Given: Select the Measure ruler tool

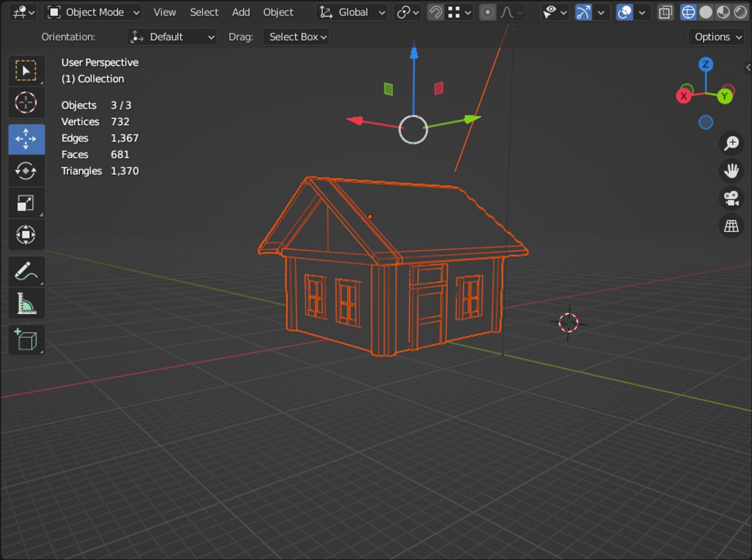Looking at the screenshot, I should point(26,303).
